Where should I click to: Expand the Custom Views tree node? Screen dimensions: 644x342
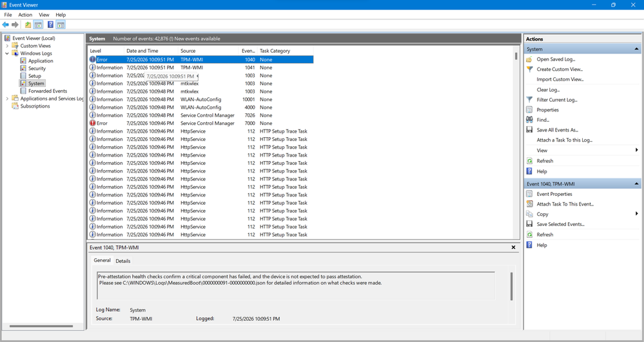click(x=7, y=46)
